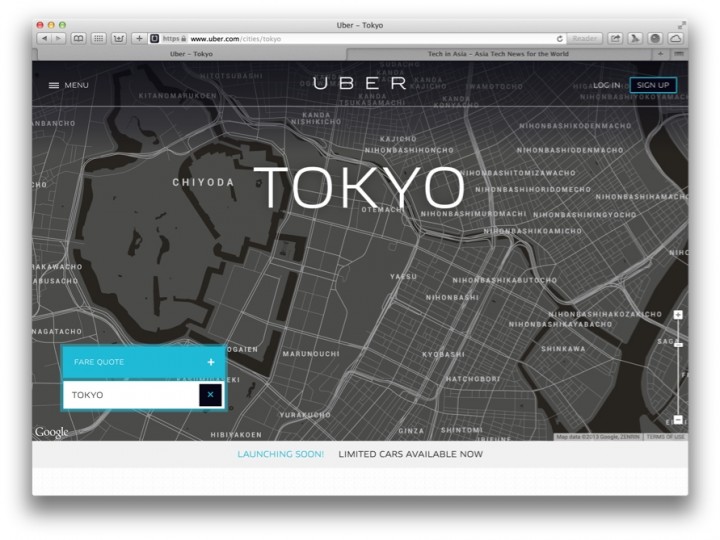The width and height of the screenshot is (720, 540).
Task: Clear the TOKYO field with X button
Action: coord(210,395)
